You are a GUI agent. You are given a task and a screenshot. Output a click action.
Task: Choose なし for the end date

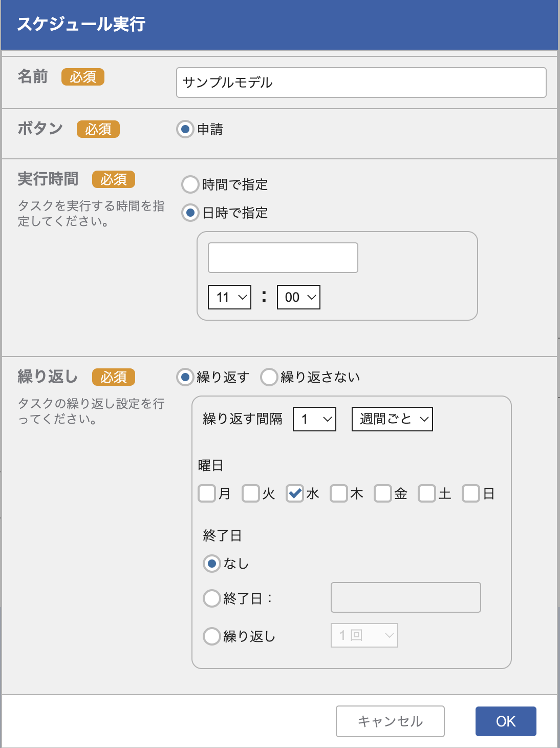[x=211, y=563]
